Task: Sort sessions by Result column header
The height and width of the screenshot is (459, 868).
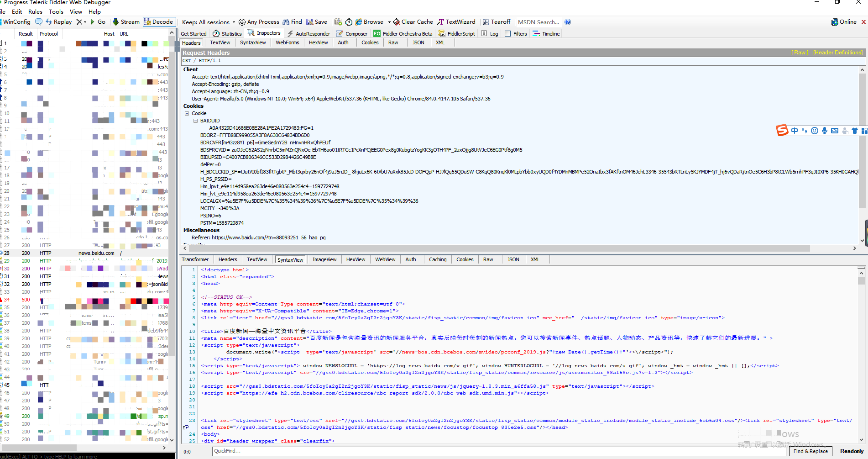Action: 26,34
